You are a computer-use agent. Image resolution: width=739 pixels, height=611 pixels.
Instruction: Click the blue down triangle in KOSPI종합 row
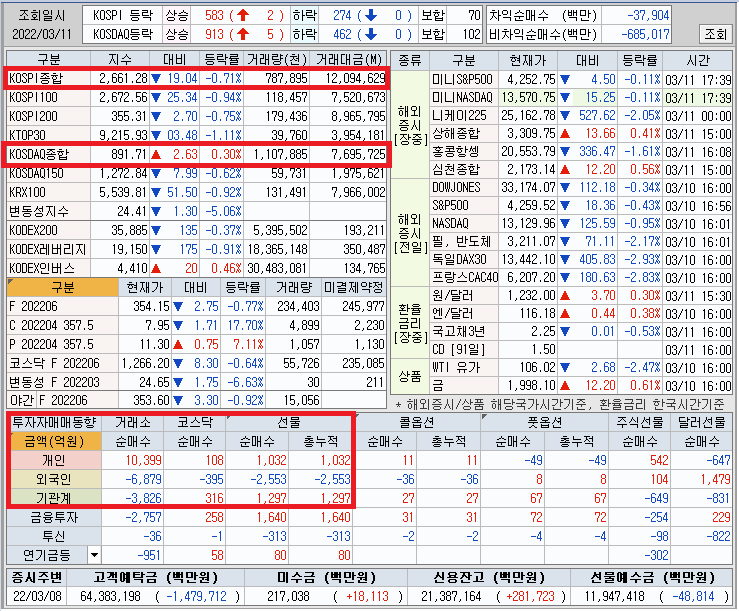coord(156,78)
